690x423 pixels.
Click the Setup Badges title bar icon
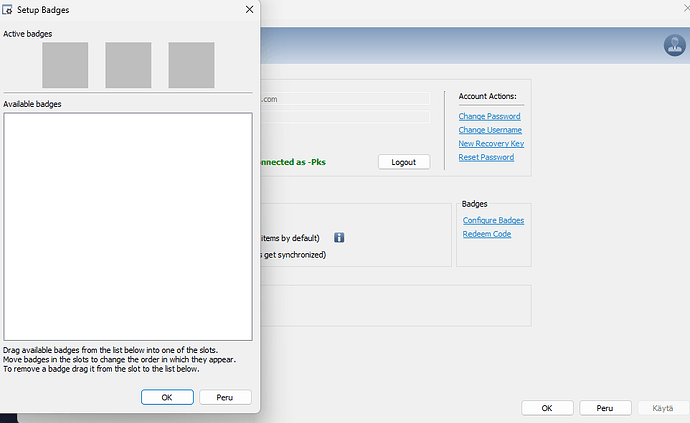(x=7, y=10)
